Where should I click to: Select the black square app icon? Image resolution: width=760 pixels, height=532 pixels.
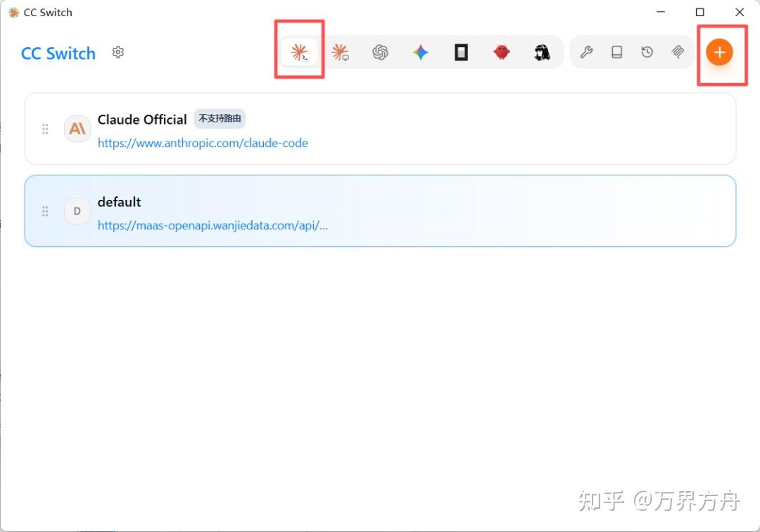pos(461,52)
